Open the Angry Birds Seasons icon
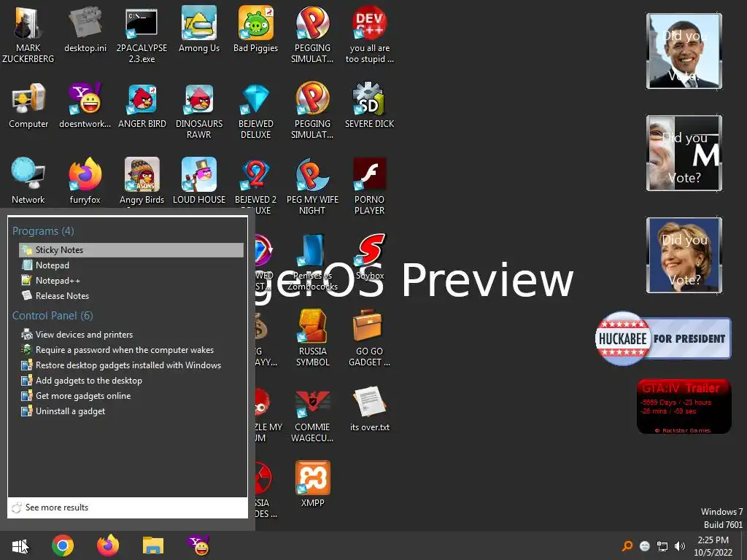 tap(142, 181)
